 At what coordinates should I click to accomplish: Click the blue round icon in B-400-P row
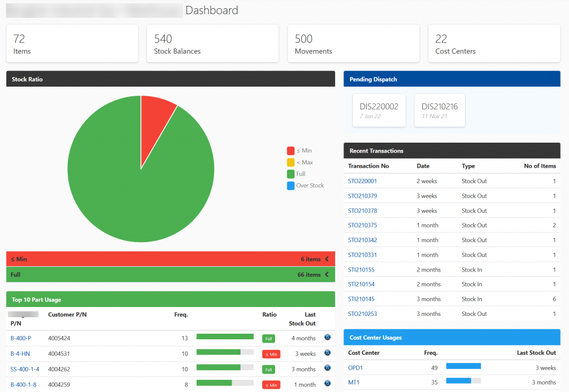click(x=327, y=337)
